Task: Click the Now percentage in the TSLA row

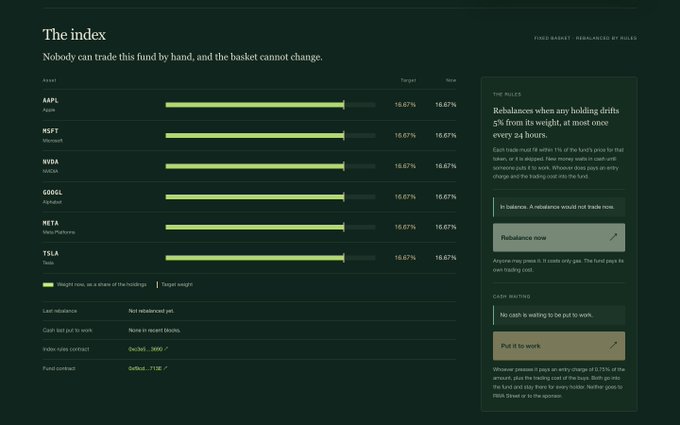Action: [445, 258]
